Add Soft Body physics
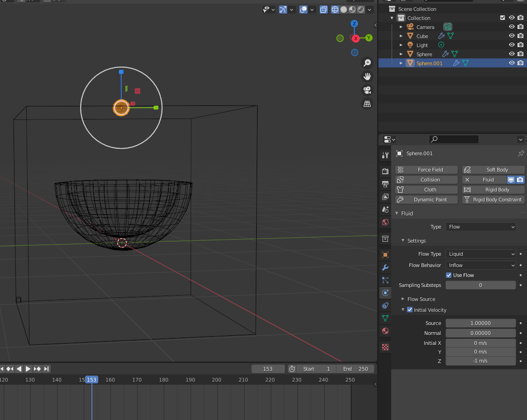The height and width of the screenshot is (420, 527). (x=493, y=170)
